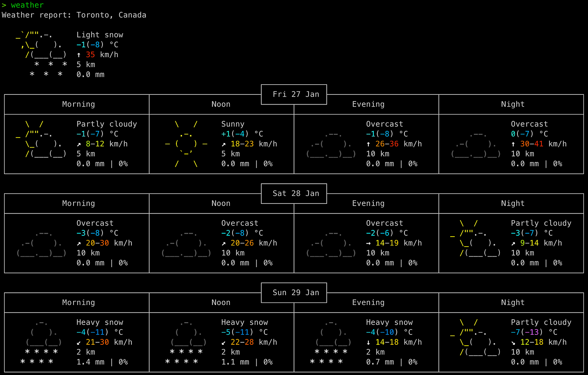
Task: Click Saturday night's partly cloudy icon
Action: (476, 238)
